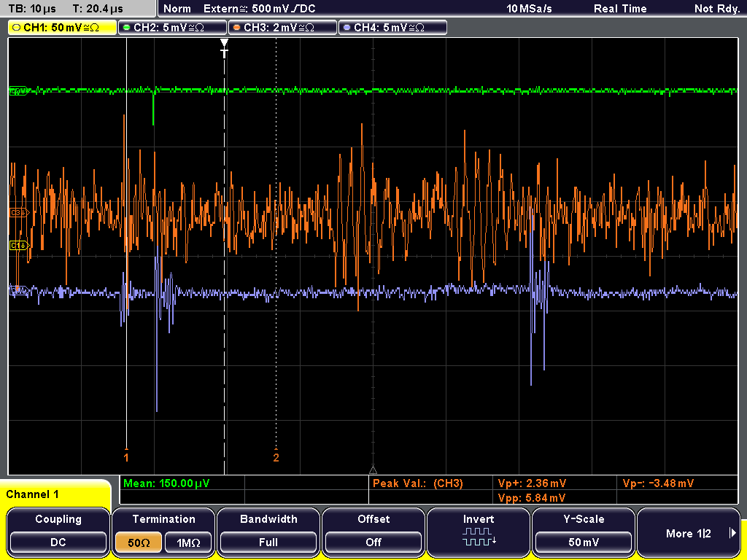Click the C3 ground level marker
This screenshot has width=747, height=560.
click(20, 213)
